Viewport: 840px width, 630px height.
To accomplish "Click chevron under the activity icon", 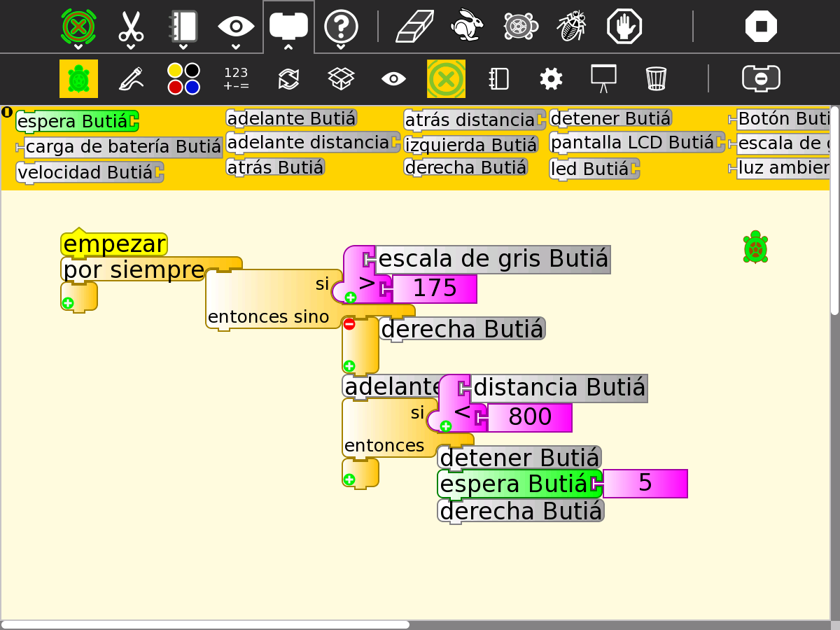I will tap(78, 48).
